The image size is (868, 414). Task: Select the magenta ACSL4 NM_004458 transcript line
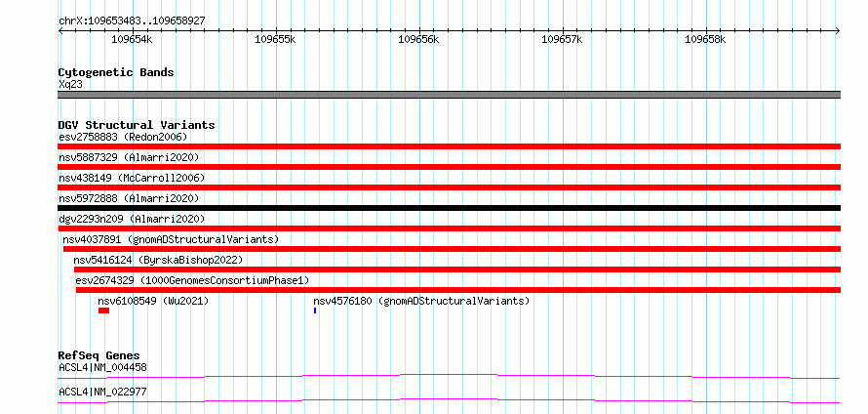pyautogui.click(x=449, y=376)
